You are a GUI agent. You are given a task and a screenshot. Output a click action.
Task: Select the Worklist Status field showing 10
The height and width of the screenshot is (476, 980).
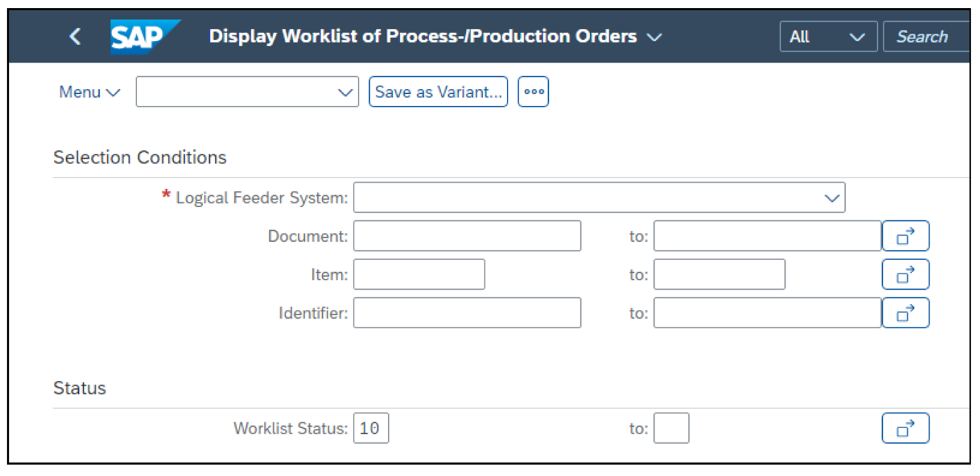click(x=371, y=427)
